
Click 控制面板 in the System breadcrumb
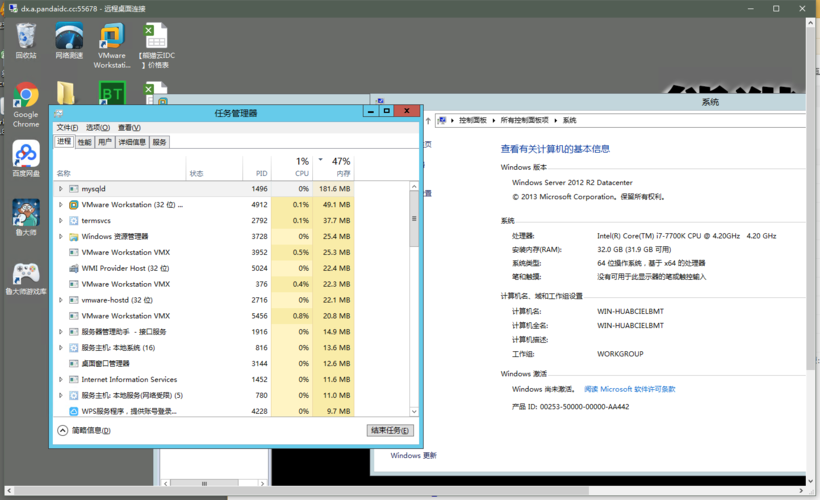[x=473, y=120]
